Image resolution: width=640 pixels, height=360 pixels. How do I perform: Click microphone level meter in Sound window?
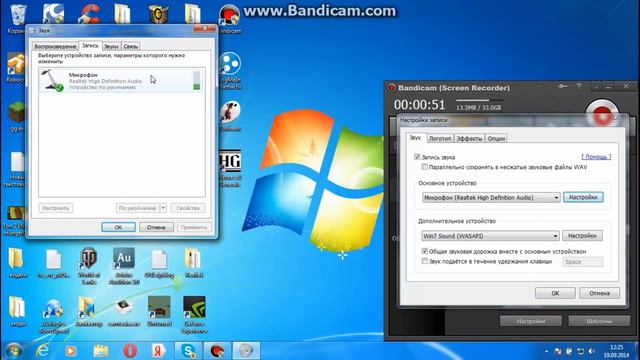pyautogui.click(x=197, y=80)
